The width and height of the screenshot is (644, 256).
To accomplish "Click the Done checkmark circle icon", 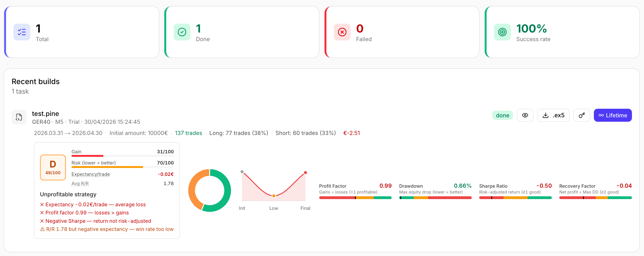I will pos(182,32).
